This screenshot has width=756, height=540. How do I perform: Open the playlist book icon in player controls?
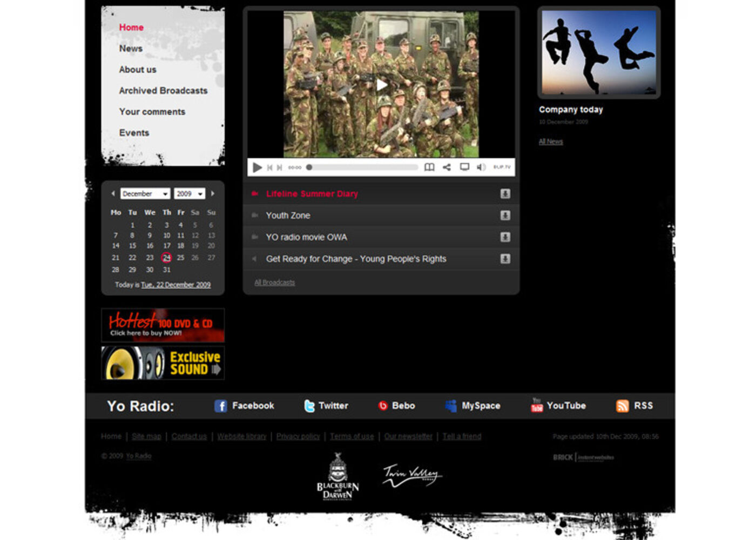pos(430,167)
